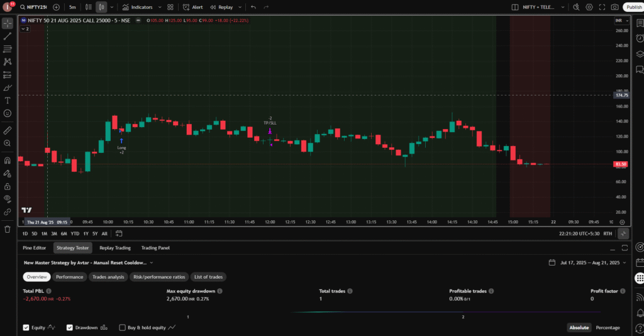Viewport: 644px width, 336px height.
Task: Open the chart patterns tool
Action: (8, 62)
